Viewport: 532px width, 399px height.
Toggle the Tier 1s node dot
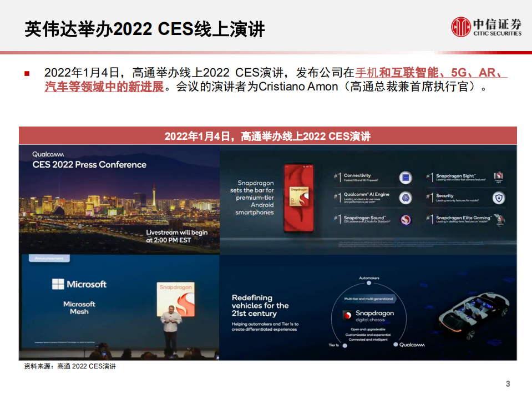tap(344, 346)
